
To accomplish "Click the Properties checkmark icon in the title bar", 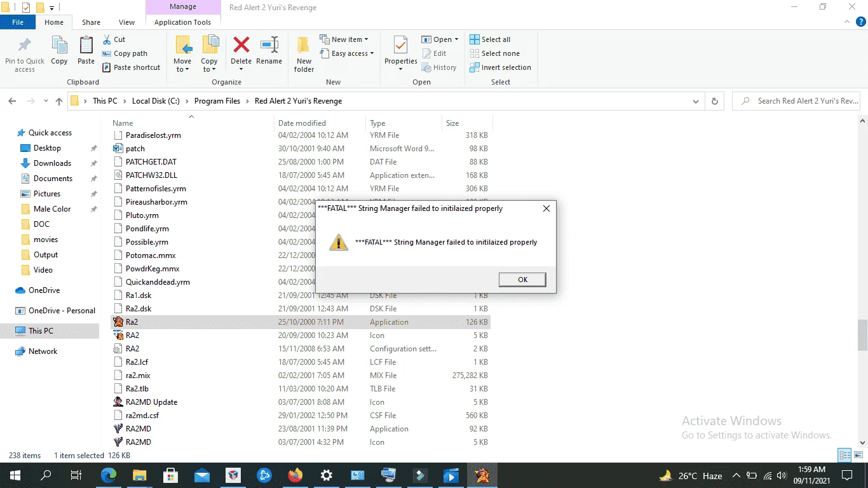I will (x=26, y=8).
